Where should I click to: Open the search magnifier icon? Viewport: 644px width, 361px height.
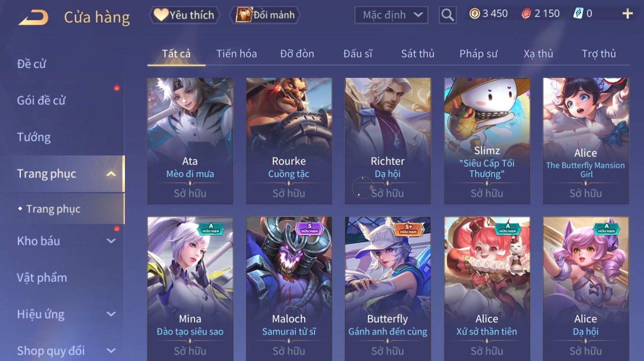click(x=448, y=15)
